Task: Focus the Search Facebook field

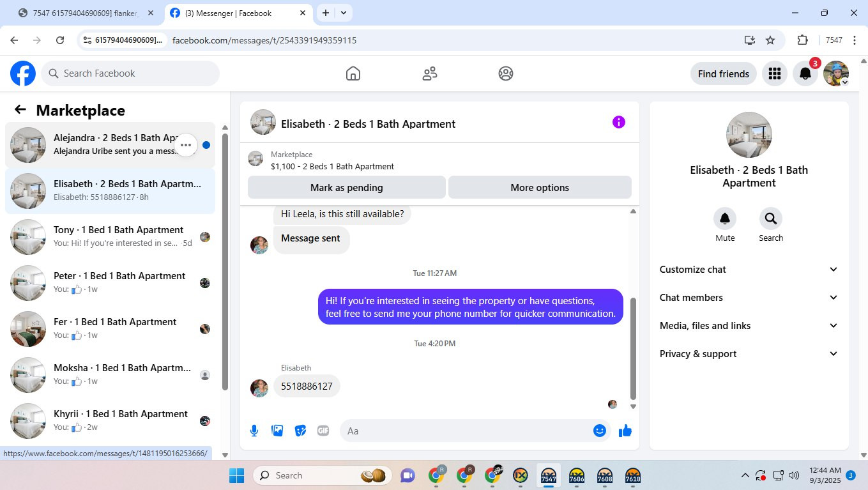Action: [130, 73]
